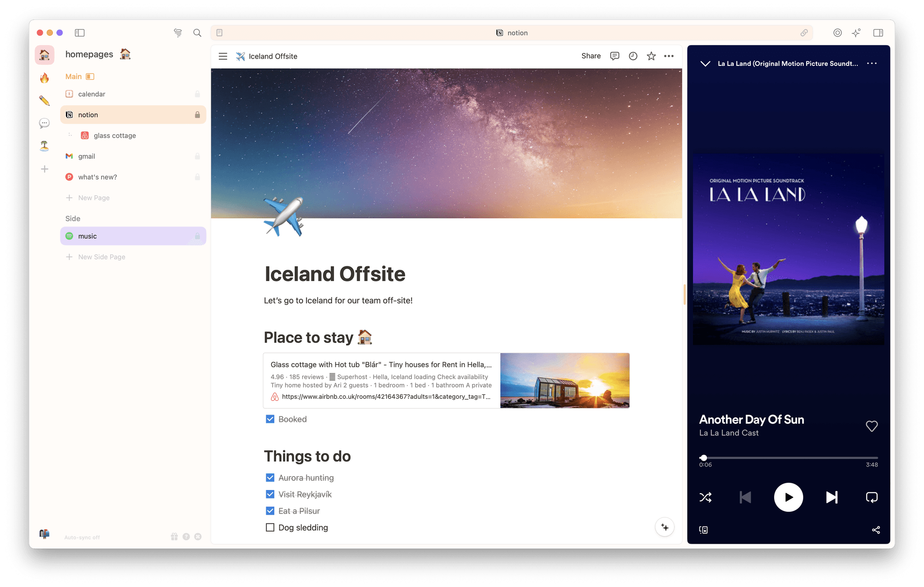Uncheck the Aurora hunting task
The width and height of the screenshot is (924, 587).
270,477
